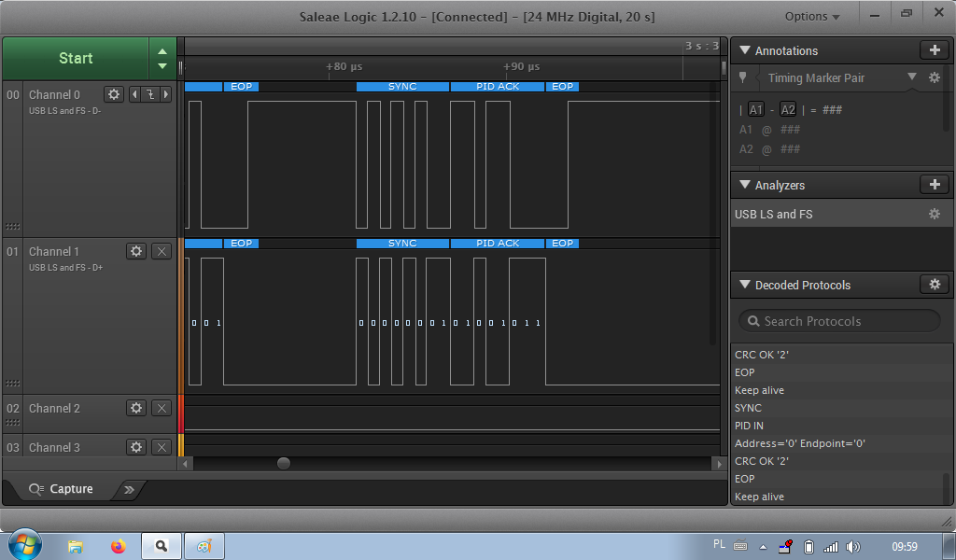Click SYNC label on Channel 1
Viewport: 956px width, 560px height.
(x=402, y=244)
